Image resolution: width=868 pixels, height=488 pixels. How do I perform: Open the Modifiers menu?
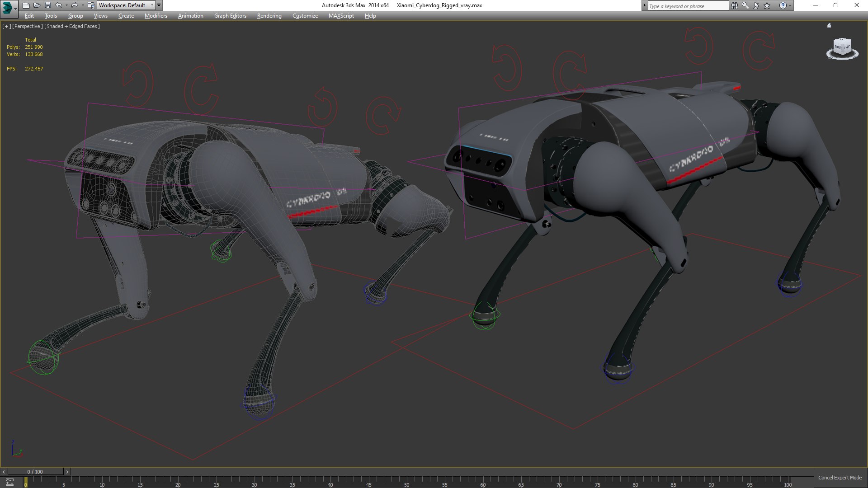pyautogui.click(x=156, y=16)
